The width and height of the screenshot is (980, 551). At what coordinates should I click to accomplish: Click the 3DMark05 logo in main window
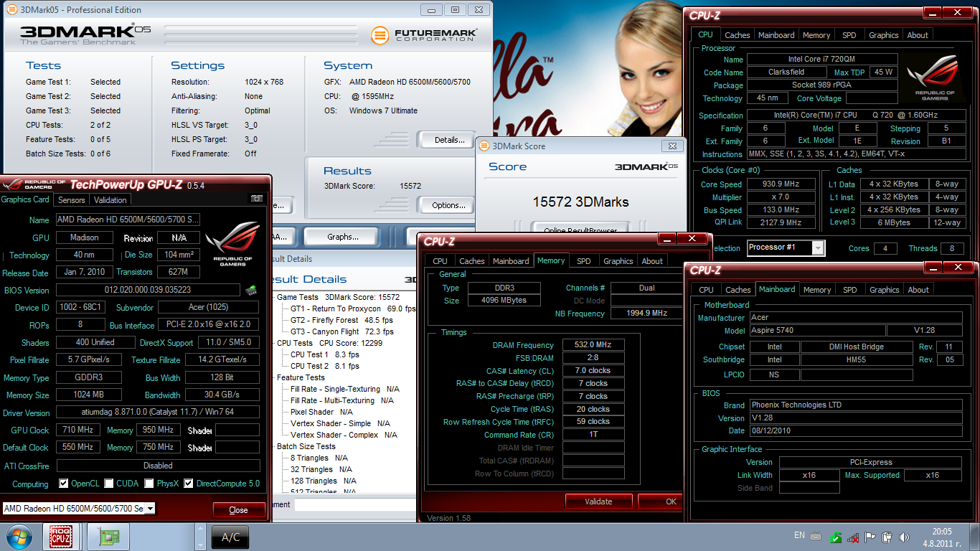point(85,35)
